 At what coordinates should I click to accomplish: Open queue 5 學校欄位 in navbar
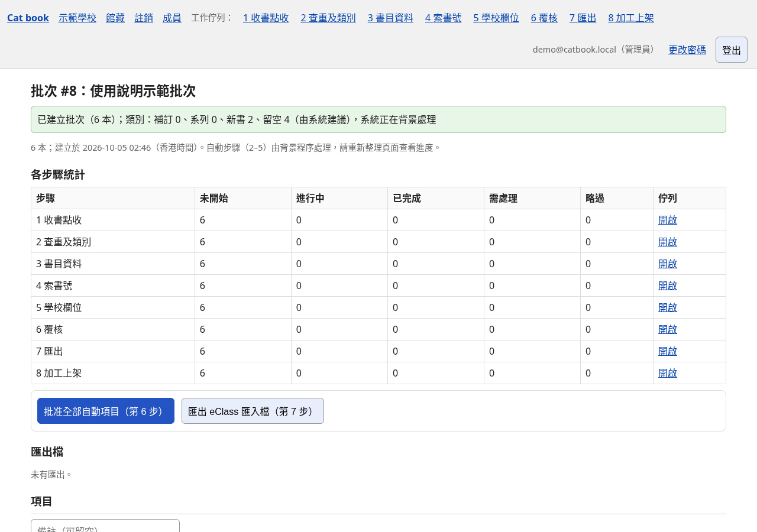[496, 18]
